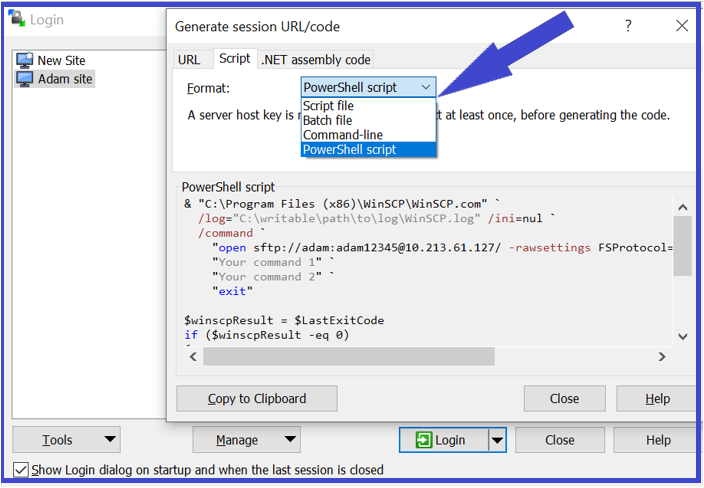Choose Script file from Format list
Viewport: 704px width, 488px height.
pos(368,106)
